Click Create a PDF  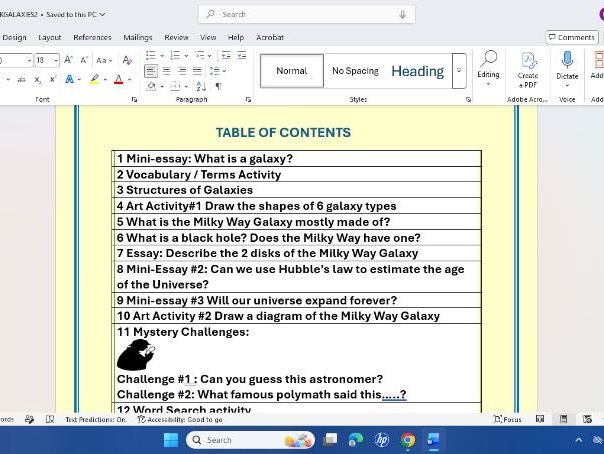pos(528,70)
